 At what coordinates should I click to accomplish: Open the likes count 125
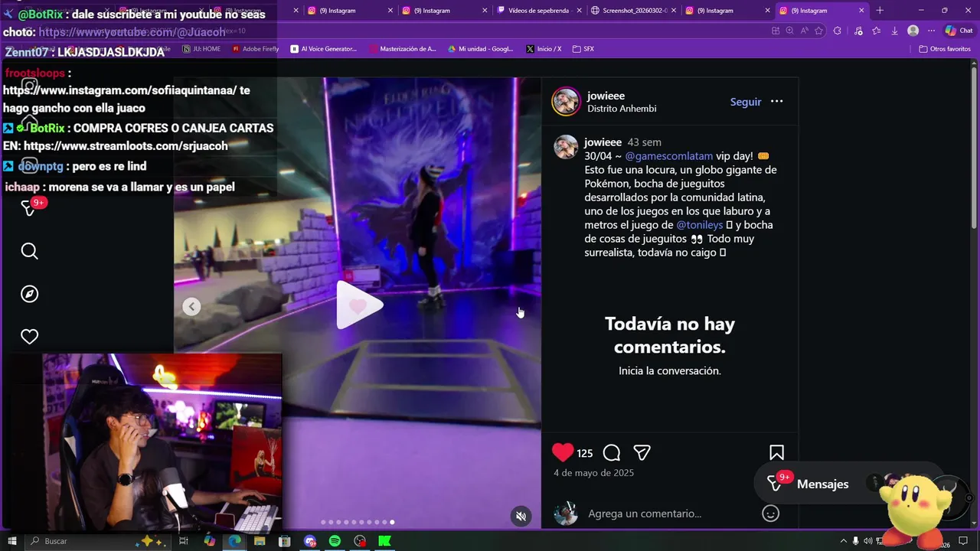click(x=585, y=453)
